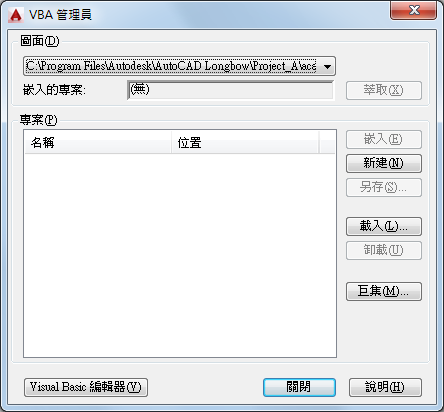Viewport: 444px width, 412px height.
Task: Open help with 說明(H) button
Action: click(385, 387)
